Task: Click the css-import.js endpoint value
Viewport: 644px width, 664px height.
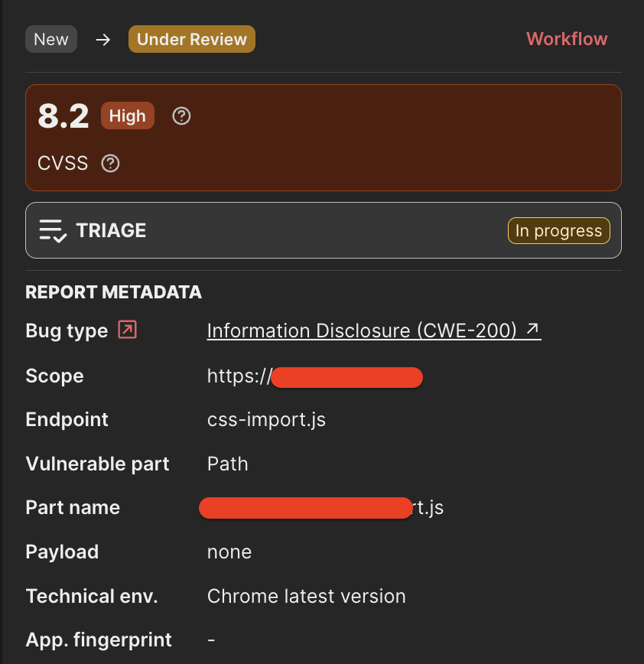Action: 266,419
